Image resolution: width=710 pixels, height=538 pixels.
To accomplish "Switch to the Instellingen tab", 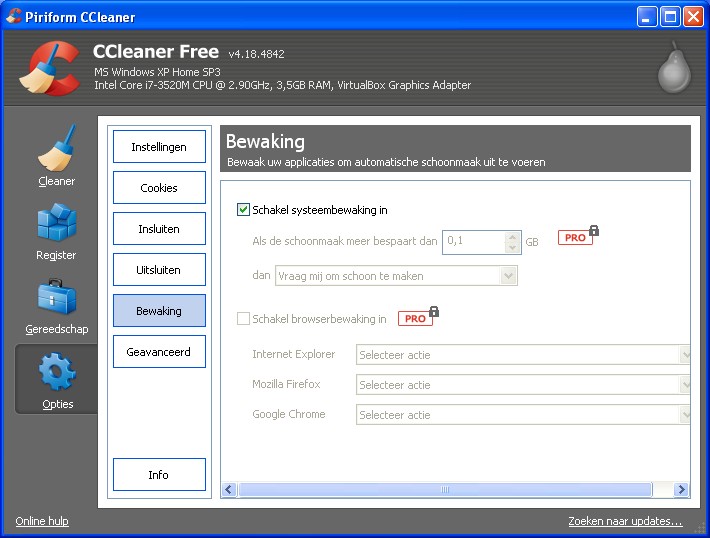I will click(x=159, y=147).
